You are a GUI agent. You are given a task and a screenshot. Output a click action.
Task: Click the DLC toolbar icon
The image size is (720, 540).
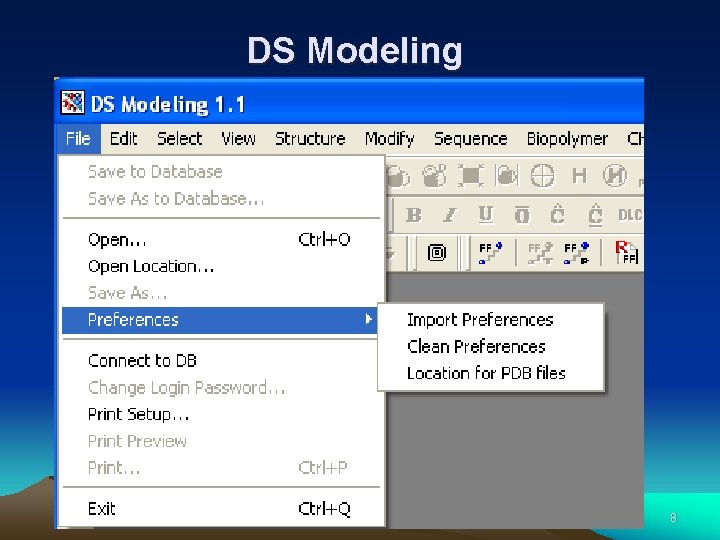click(630, 214)
